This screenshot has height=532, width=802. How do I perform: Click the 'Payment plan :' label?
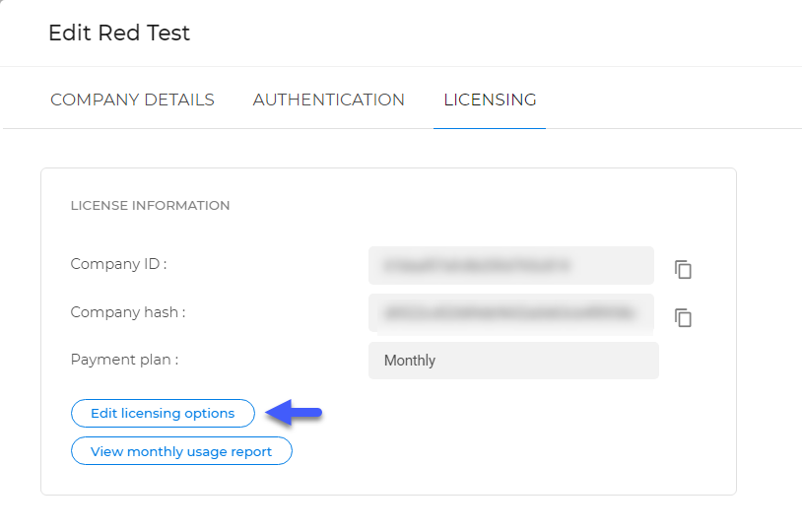[124, 360]
